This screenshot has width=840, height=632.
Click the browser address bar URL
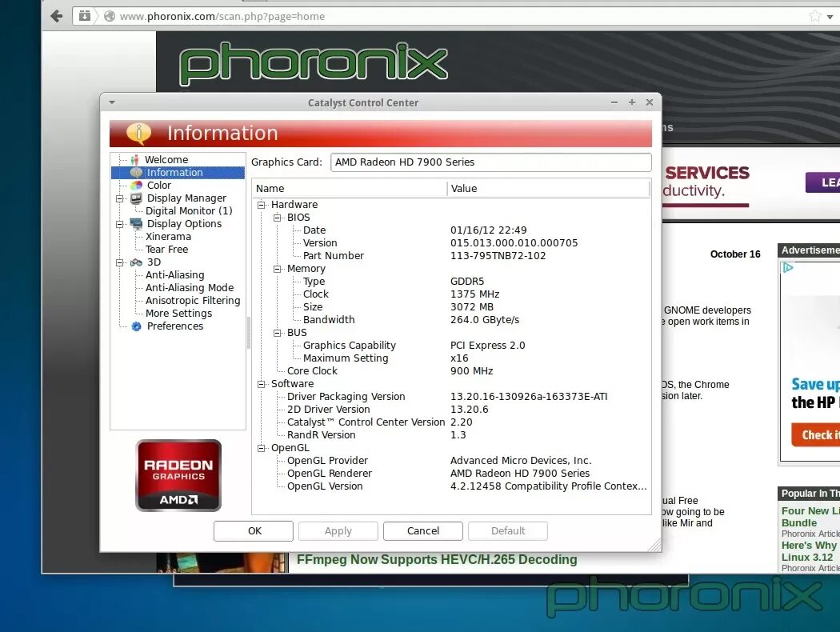coord(222,17)
